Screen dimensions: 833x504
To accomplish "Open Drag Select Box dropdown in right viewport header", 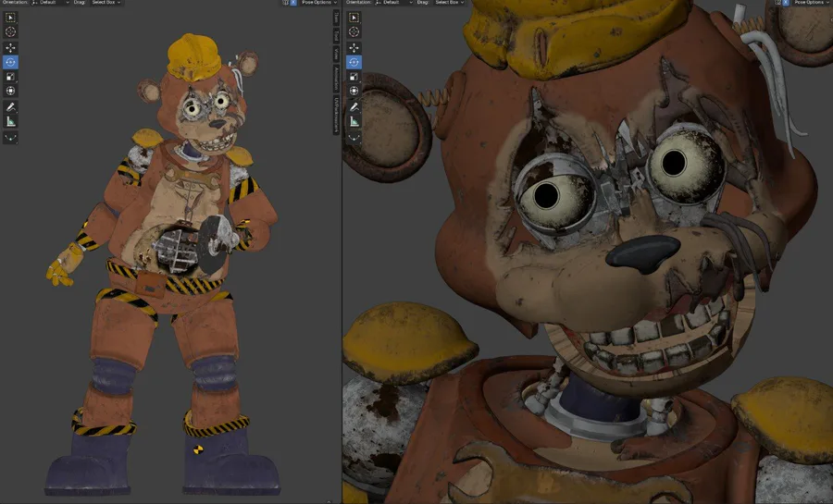I will coord(449,2).
